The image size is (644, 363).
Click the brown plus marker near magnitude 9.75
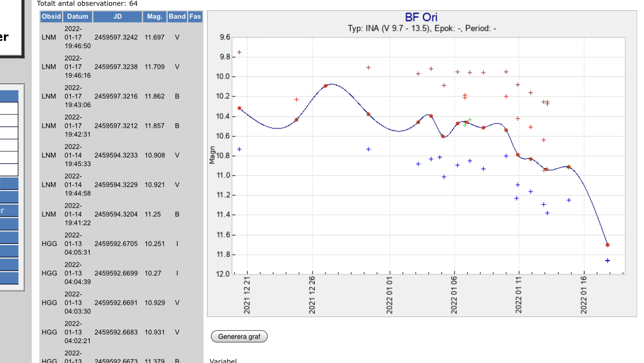(x=239, y=52)
